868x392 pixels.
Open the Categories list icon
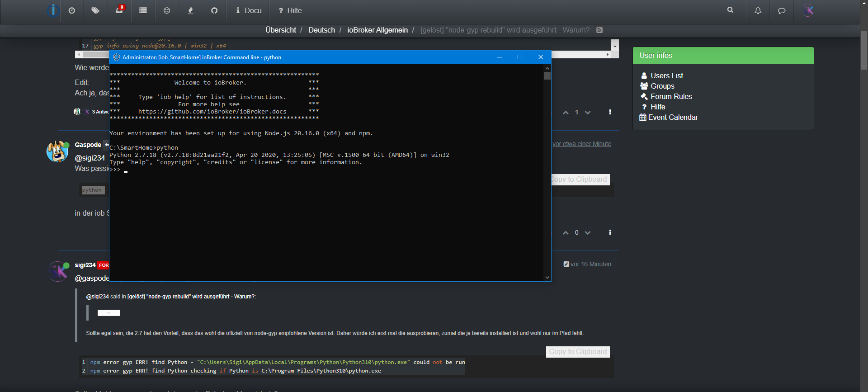tap(143, 10)
